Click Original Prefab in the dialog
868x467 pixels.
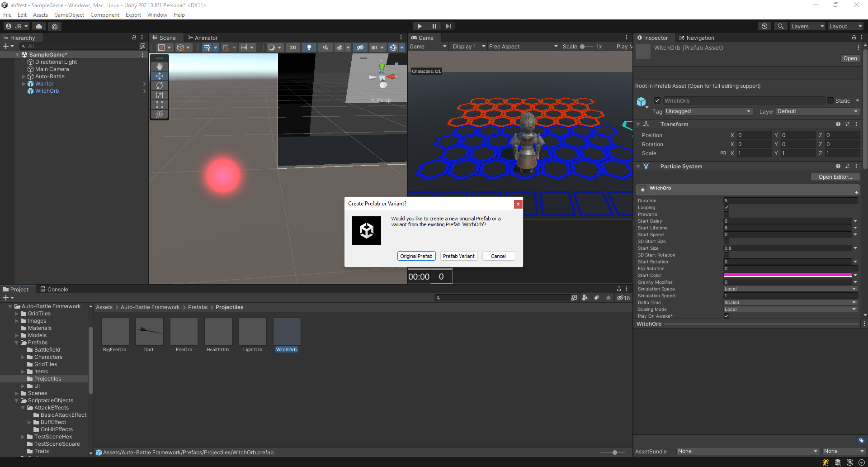[416, 256]
